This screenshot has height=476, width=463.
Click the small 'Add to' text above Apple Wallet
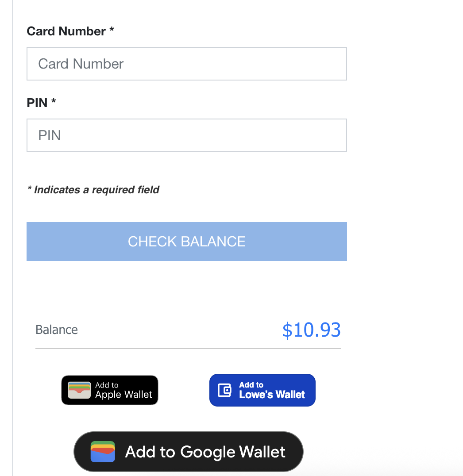tap(107, 385)
